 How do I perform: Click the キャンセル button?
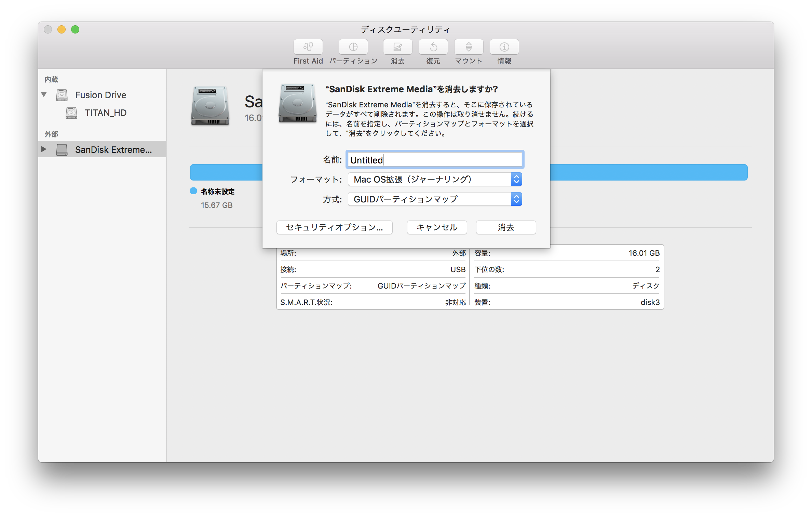(437, 227)
